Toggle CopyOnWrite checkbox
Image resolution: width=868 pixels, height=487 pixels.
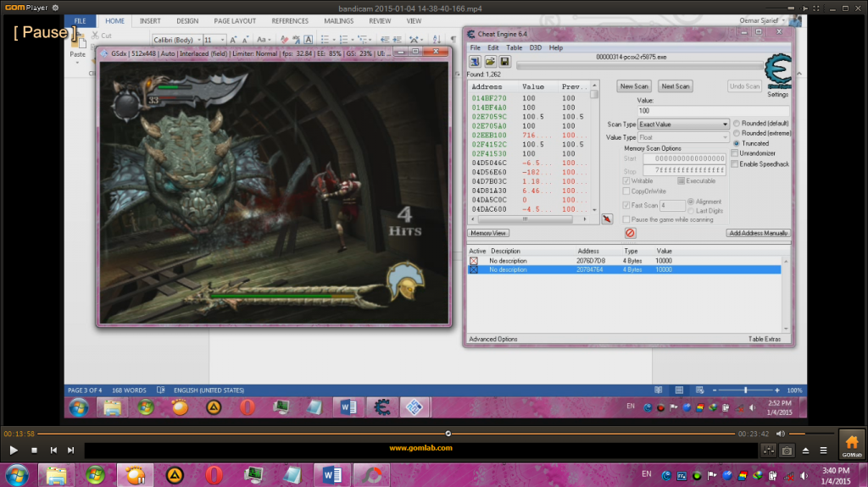point(626,191)
